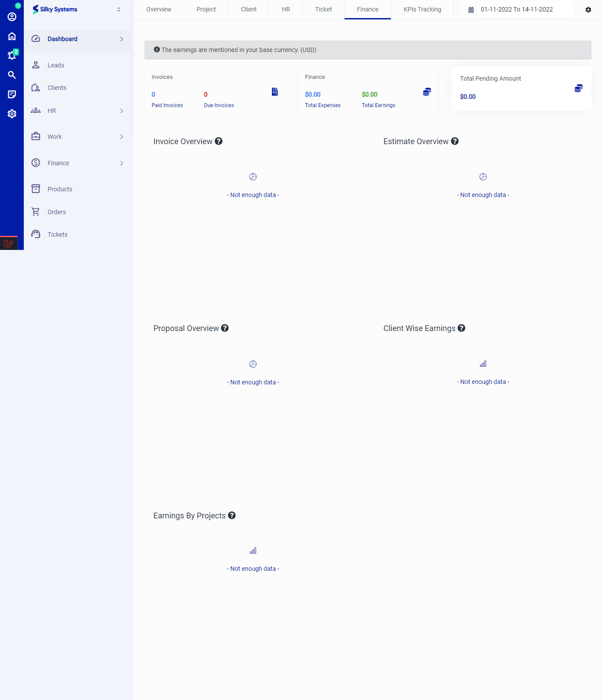602x700 pixels.
Task: Show help for Proposal Overview
Action: (x=225, y=328)
